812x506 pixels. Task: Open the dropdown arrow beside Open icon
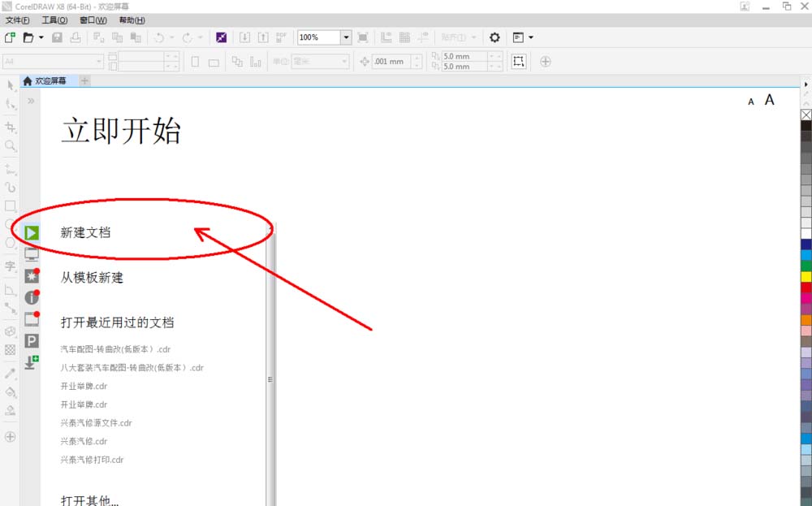(x=41, y=37)
